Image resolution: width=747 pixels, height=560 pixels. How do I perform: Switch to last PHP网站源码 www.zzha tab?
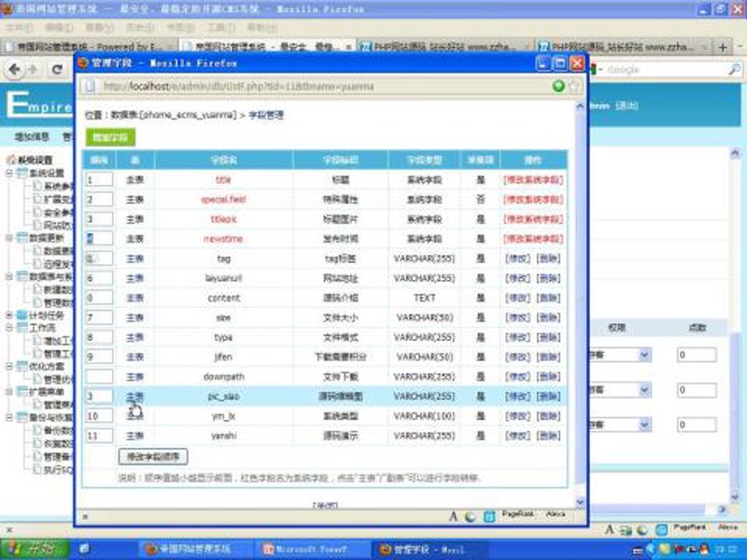[623, 47]
